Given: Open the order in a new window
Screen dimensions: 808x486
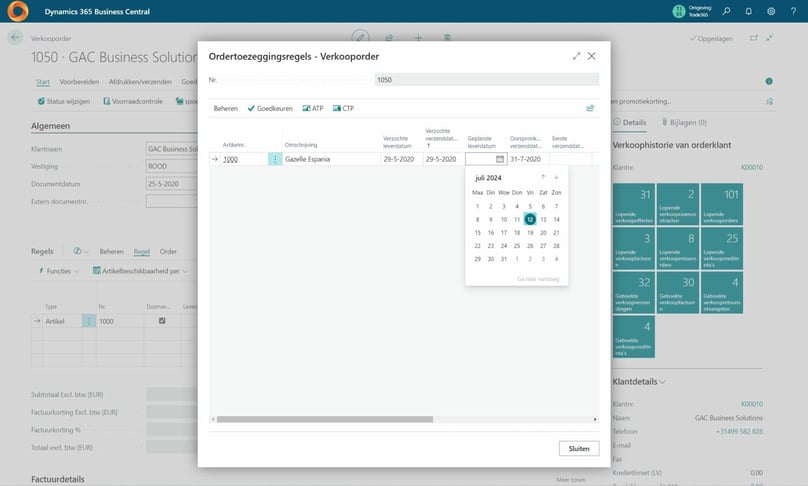Looking at the screenshot, I should (753, 38).
